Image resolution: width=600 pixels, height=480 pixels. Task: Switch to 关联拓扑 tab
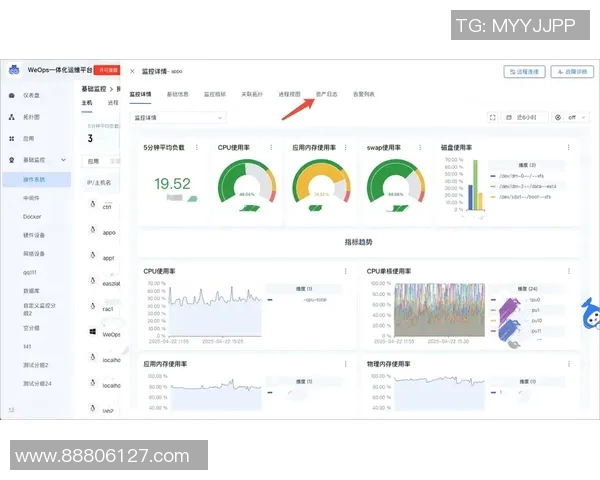[x=252, y=94]
